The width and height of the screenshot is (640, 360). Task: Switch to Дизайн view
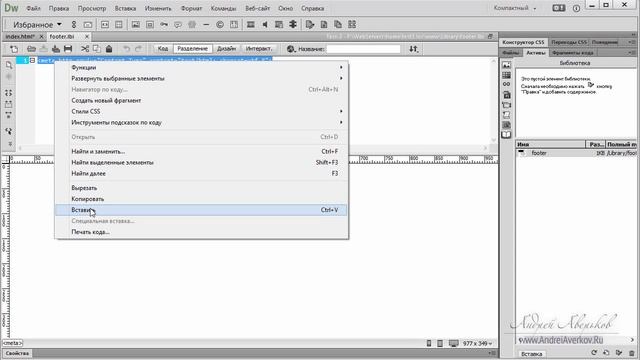227,49
